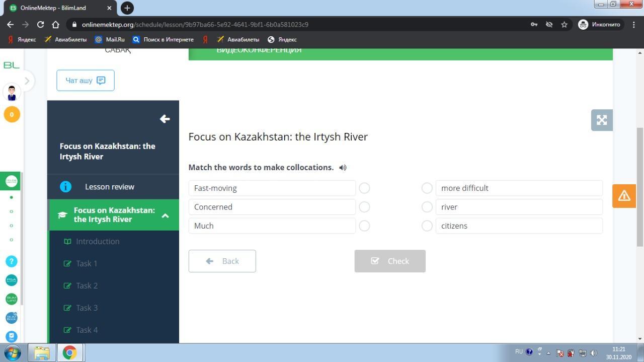Click the Concerned word box
Image resolution: width=644 pixels, height=362 pixels.
pos(272,207)
